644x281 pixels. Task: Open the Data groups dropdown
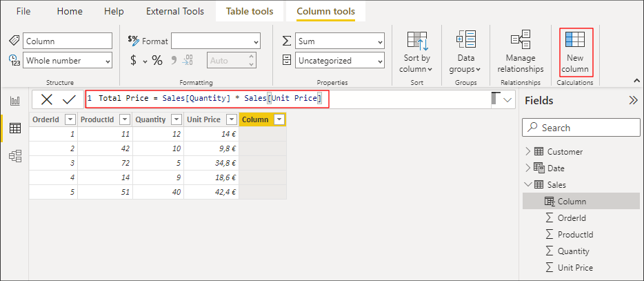[465, 52]
